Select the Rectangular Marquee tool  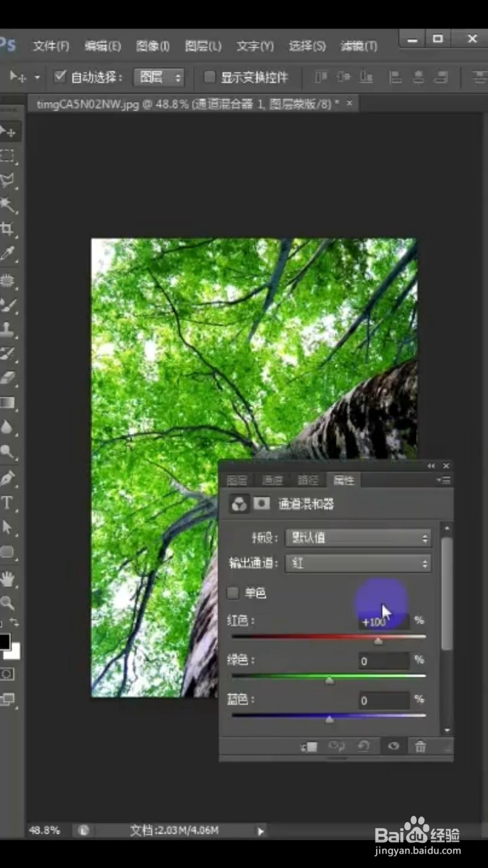click(7, 156)
